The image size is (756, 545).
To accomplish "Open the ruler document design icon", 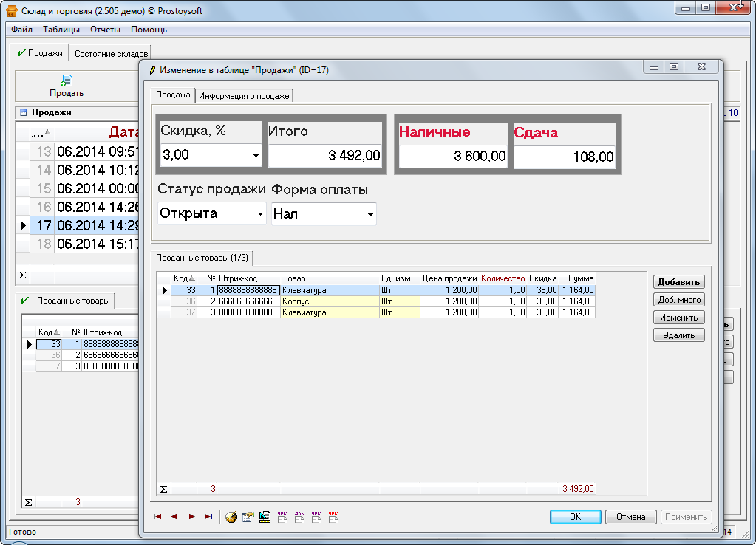I will pos(265,517).
